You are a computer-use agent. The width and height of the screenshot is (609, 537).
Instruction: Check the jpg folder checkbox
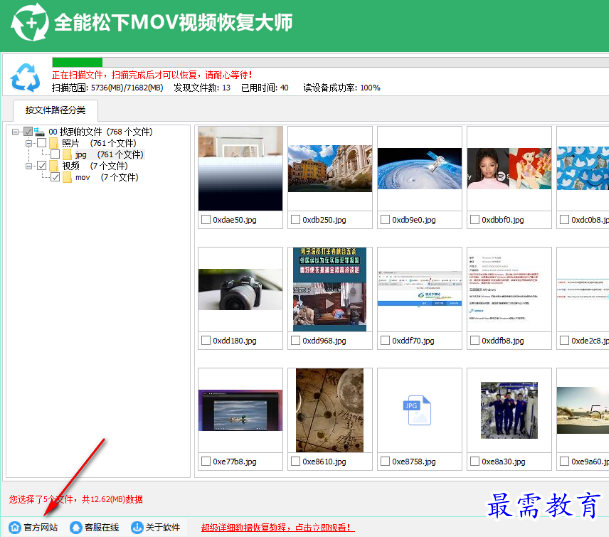coord(55,155)
